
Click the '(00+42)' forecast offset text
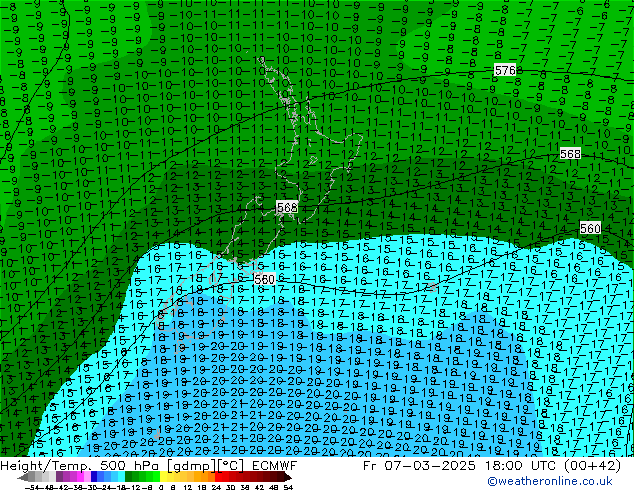(592, 466)
